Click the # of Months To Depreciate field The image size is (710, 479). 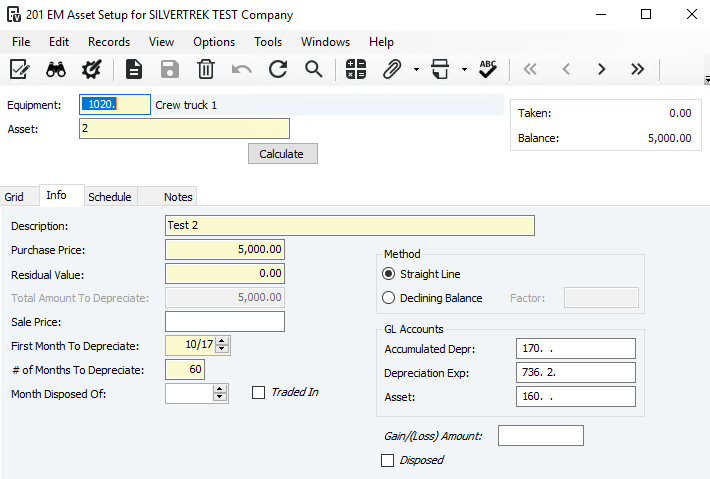point(185,369)
